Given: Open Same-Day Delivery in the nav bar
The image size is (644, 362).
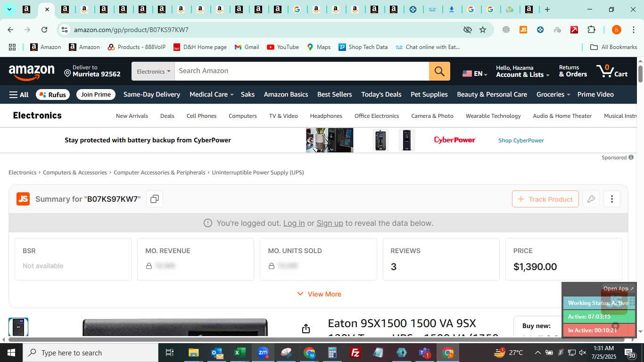Looking at the screenshot, I should tap(152, 95).
